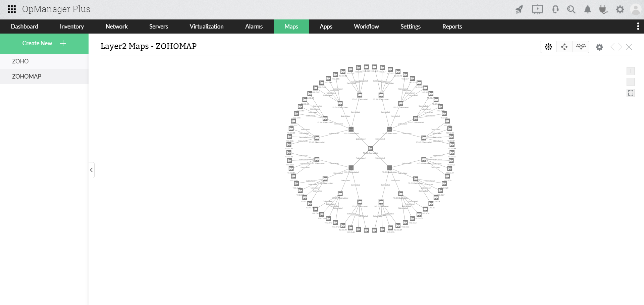The image size is (644, 305).
Task: Zoom in on the map with plus control
Action: click(x=631, y=71)
